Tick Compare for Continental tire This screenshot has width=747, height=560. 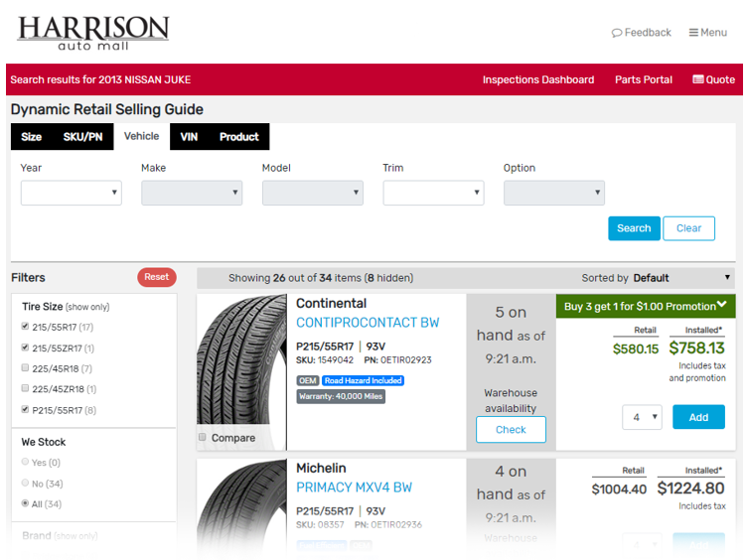point(203,437)
